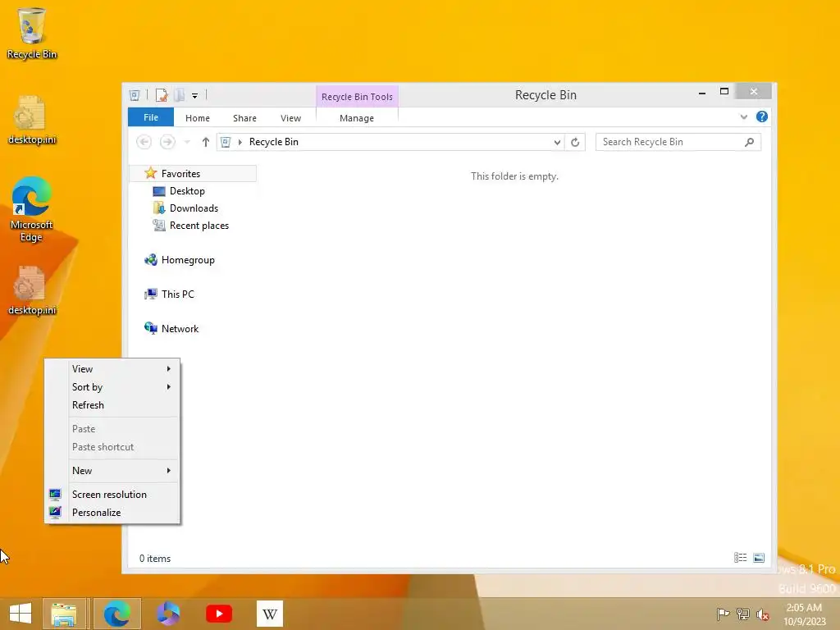
Task: Open the Manage tab under Recycle Bin Tools
Action: 356,118
